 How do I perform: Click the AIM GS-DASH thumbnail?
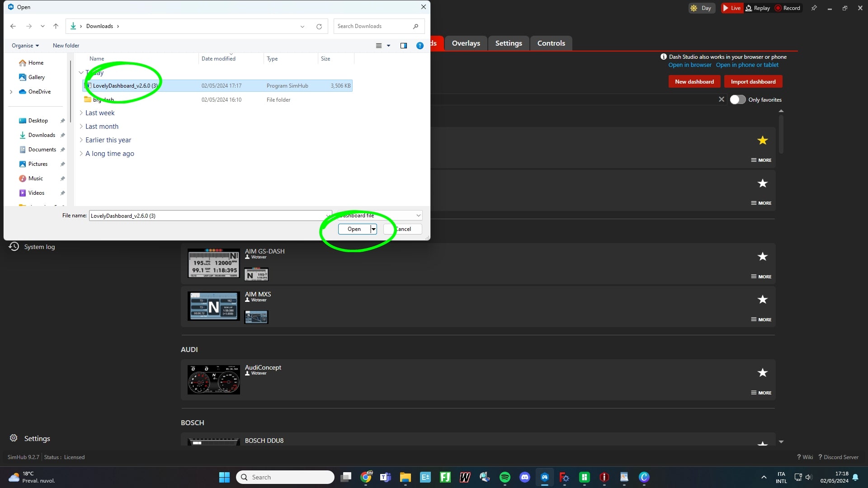214,263
